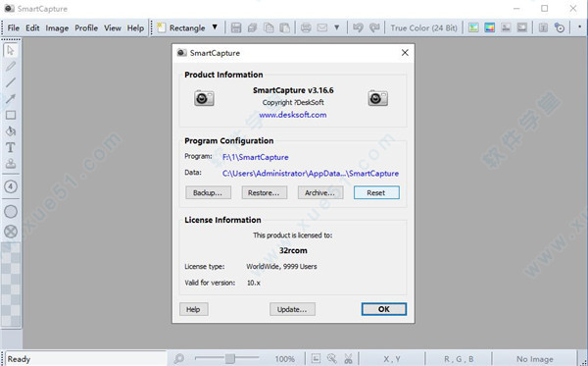Open the F:\1\SmartCapture program path link
The width and height of the screenshot is (588, 366).
point(256,157)
